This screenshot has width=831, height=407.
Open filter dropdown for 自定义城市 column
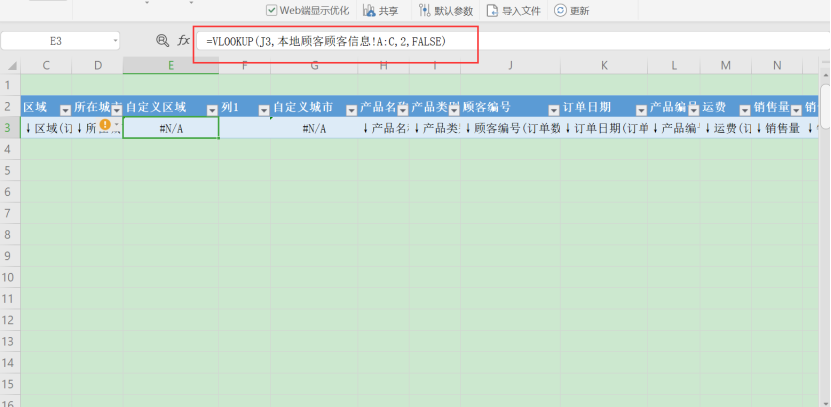351,110
